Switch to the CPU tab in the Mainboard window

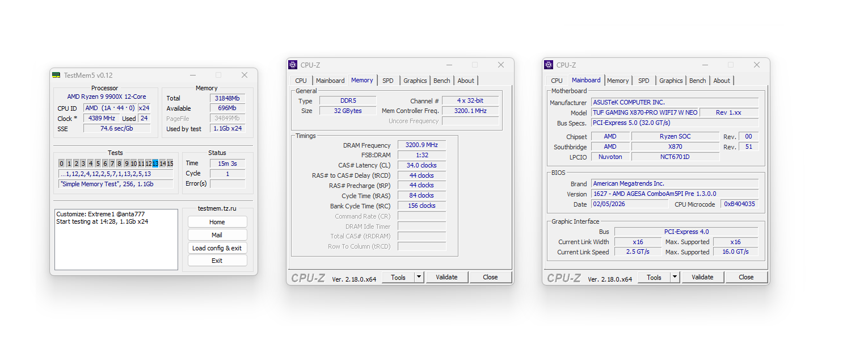point(557,80)
